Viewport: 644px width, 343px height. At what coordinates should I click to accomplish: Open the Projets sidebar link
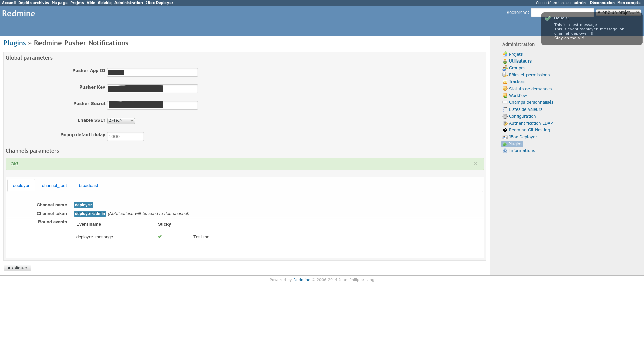click(x=516, y=54)
